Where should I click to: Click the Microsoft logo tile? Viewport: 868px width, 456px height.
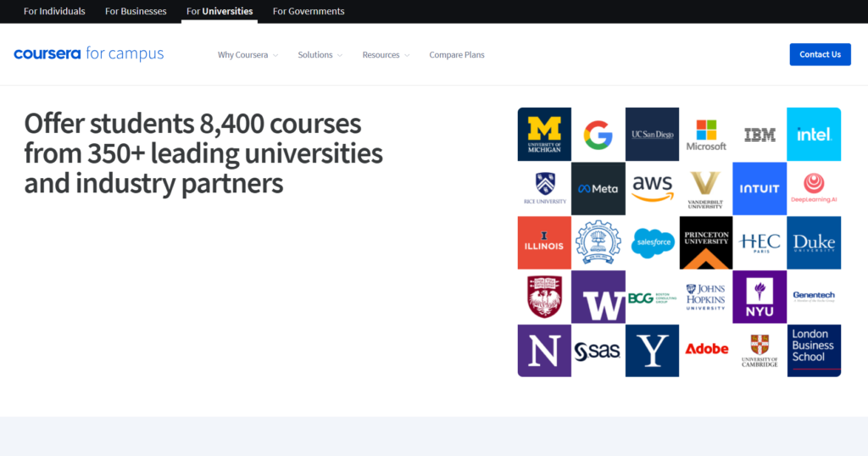(706, 135)
